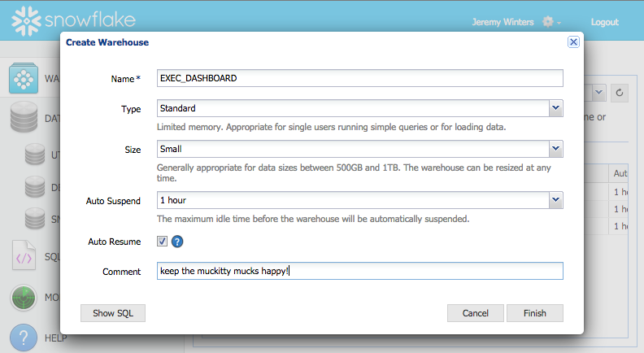
Task: Expand the Auto Suspend dropdown
Action: (555, 199)
